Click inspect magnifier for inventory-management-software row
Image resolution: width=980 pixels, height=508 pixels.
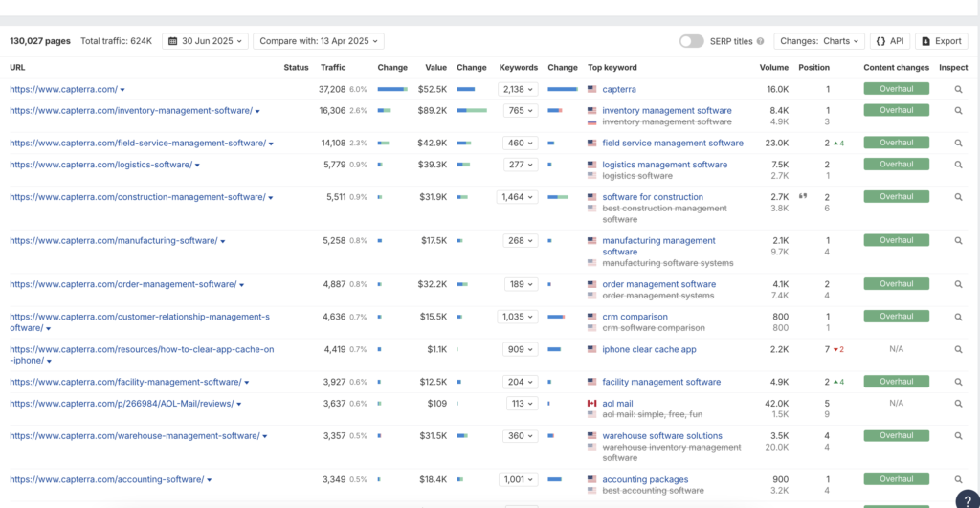point(958,111)
